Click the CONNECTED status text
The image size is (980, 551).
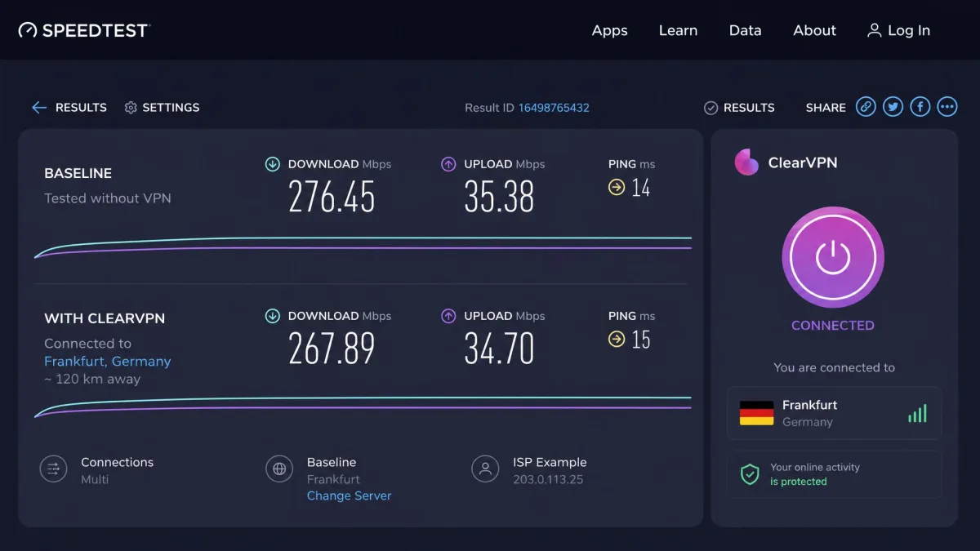tap(833, 325)
